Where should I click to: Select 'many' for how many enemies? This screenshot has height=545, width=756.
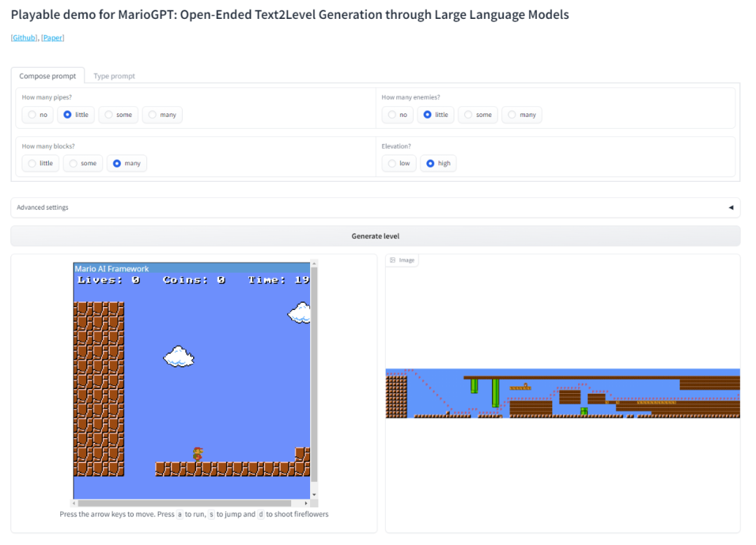coord(521,115)
